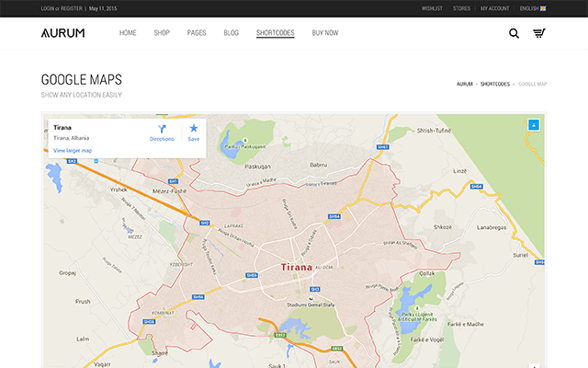Click the AURUM logo
This screenshot has width=588, height=368.
coord(63,33)
